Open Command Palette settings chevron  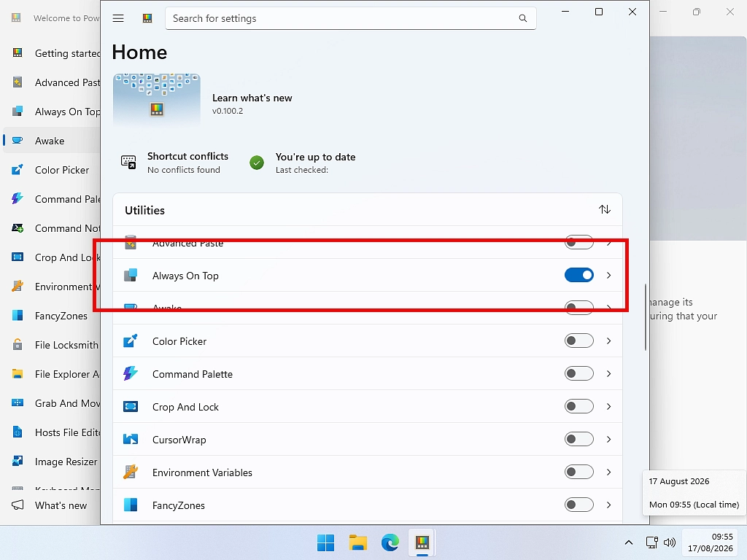(x=609, y=374)
